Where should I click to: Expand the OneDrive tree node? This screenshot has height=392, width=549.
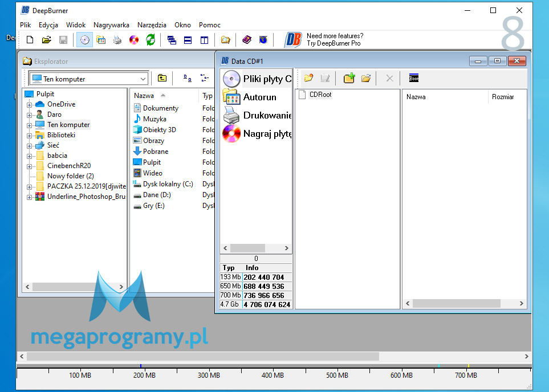pos(30,105)
